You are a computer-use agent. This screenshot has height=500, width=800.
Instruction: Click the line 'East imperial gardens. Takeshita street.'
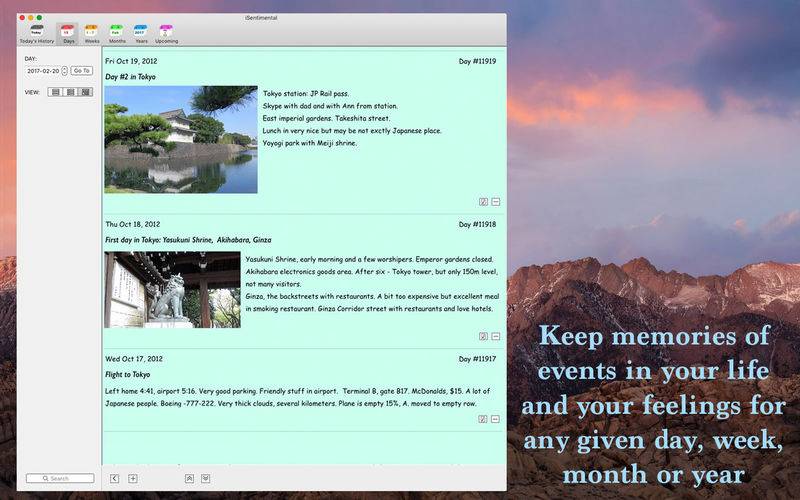click(x=327, y=118)
